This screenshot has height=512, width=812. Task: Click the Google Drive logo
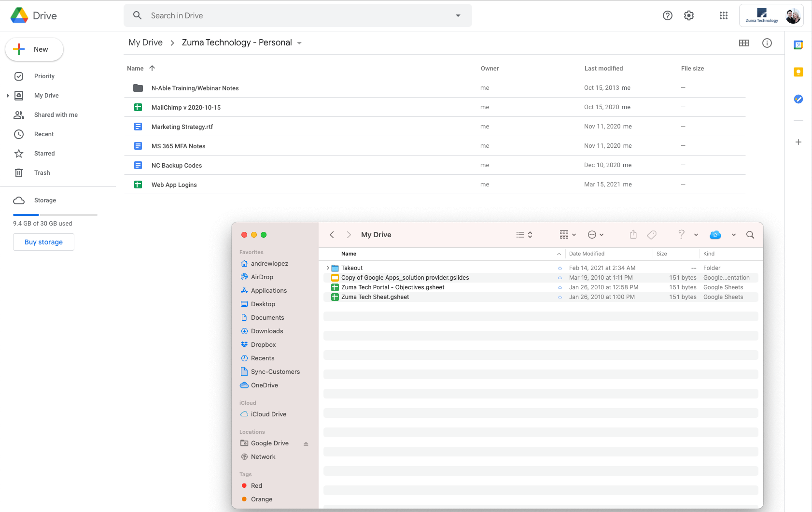[19, 15]
